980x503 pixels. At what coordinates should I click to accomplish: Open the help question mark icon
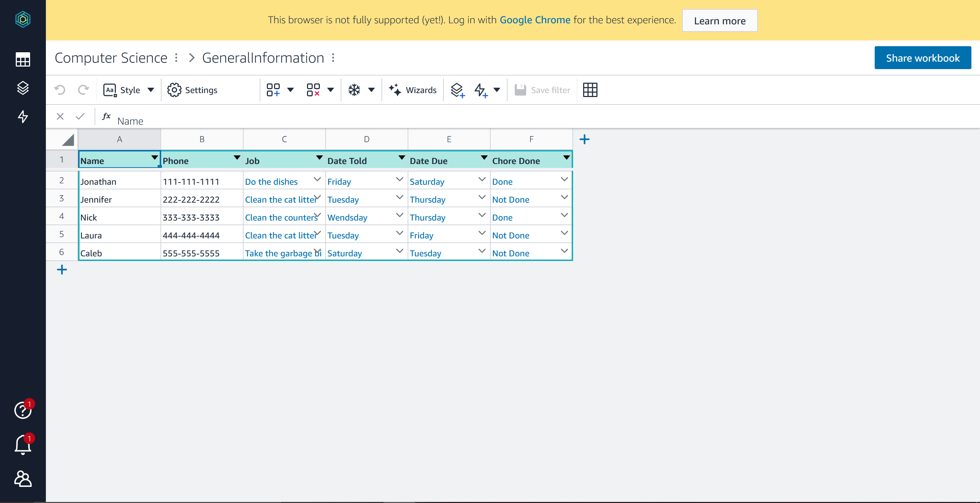coord(23,410)
